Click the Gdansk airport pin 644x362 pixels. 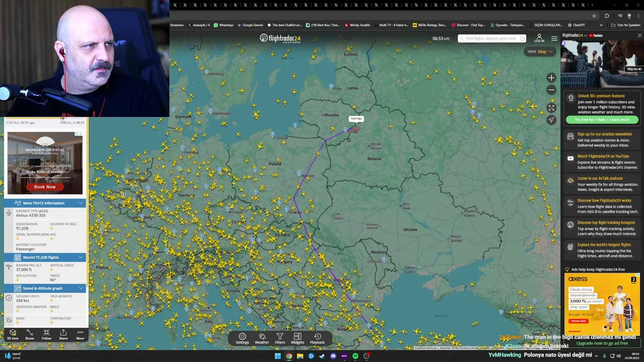pyautogui.click(x=273, y=134)
